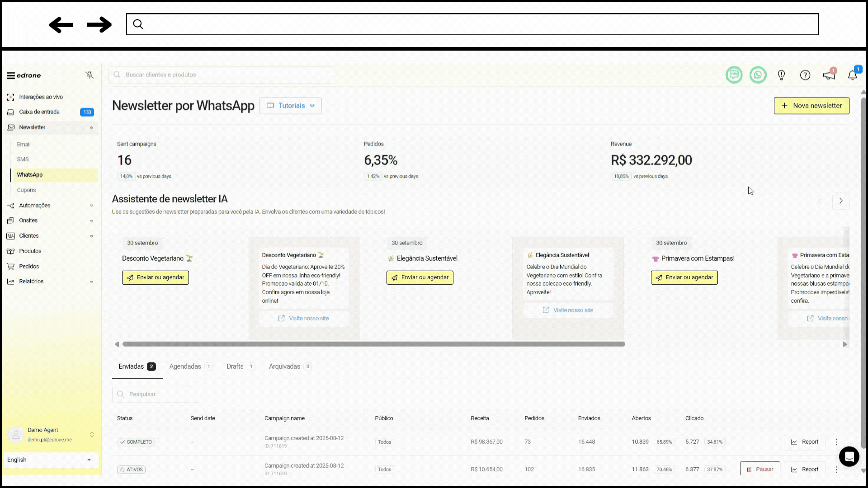This screenshot has width=868, height=488.
Task: Unpin the sidebar with pin icon
Action: pyautogui.click(x=90, y=75)
